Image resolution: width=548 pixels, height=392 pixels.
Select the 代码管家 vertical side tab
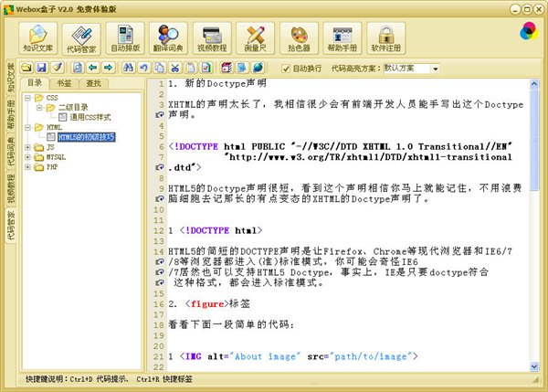11,226
